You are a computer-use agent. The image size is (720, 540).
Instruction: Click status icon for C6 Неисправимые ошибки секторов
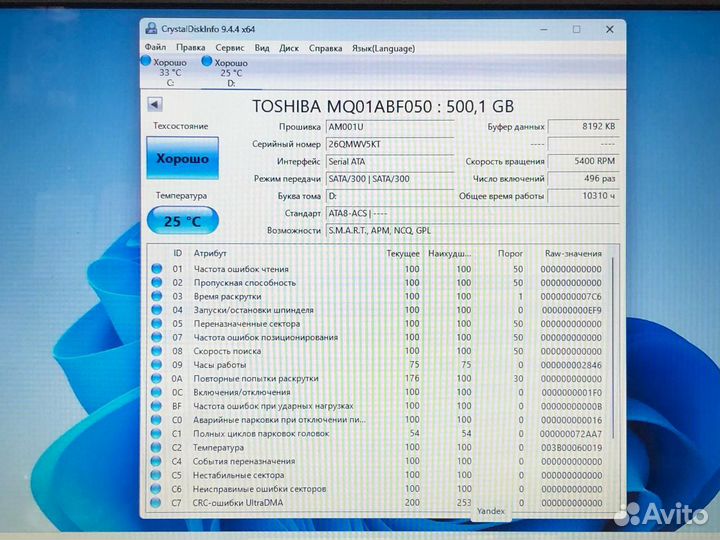pyautogui.click(x=156, y=489)
